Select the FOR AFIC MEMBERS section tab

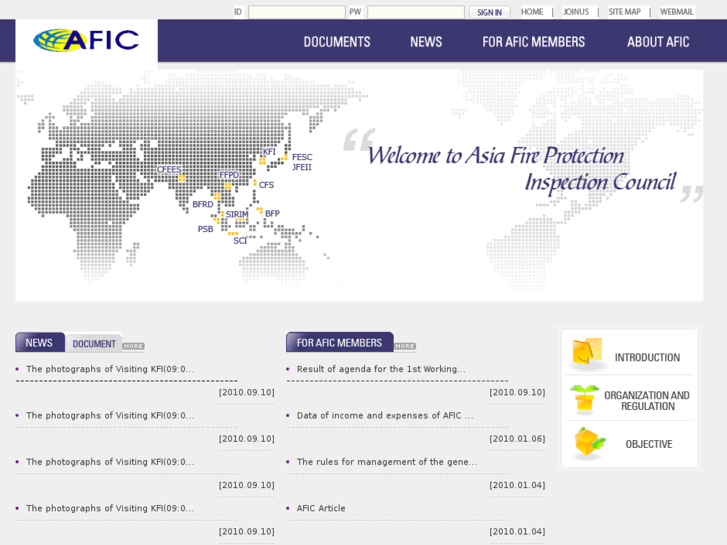[x=339, y=342]
